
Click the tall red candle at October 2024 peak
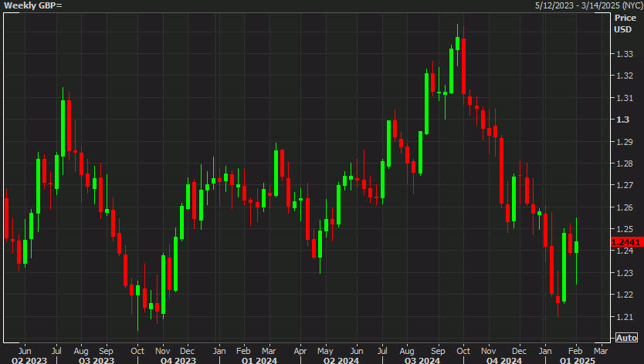pyautogui.click(x=464, y=66)
